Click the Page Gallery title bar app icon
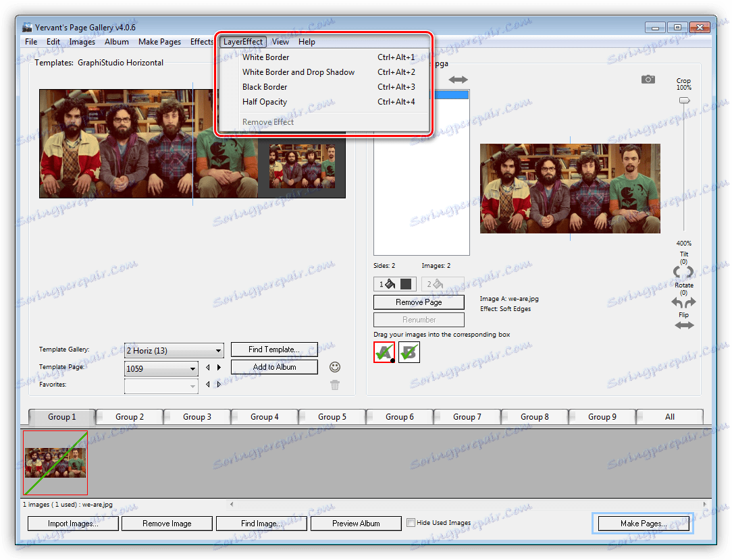Image resolution: width=732 pixels, height=560 pixels. point(27,27)
